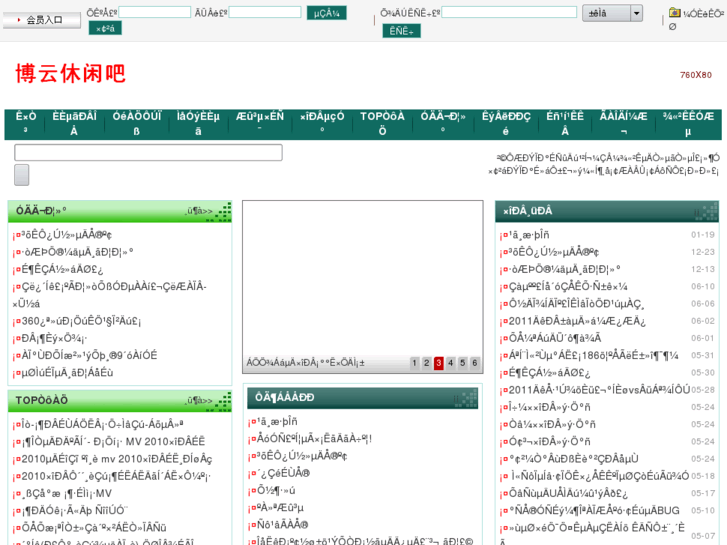Open Éñ¹í¹ÊÊÂ item in navigation bar
Screen dimensions: 727x545
coord(565,123)
